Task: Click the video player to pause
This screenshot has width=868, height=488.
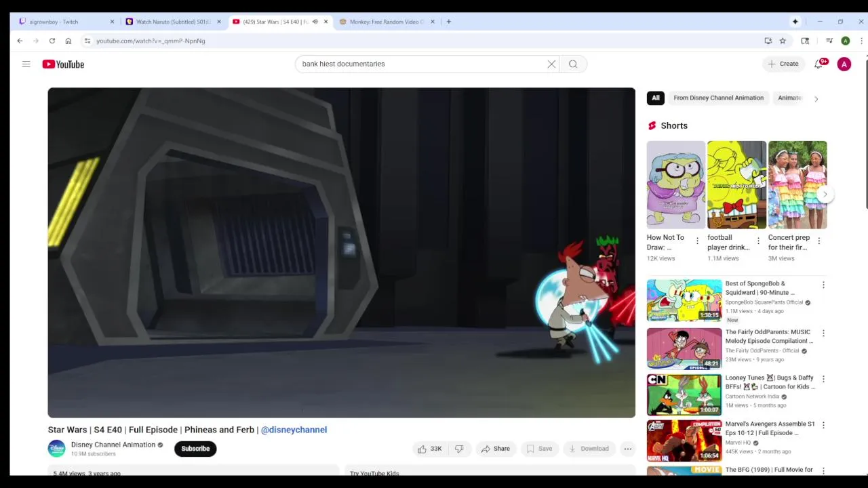Action: coord(341,252)
